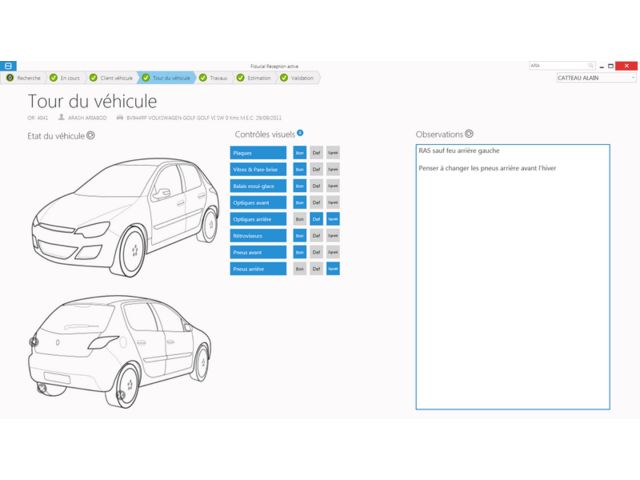Click the Observations header icon
The height and width of the screenshot is (480, 640).
point(469,133)
